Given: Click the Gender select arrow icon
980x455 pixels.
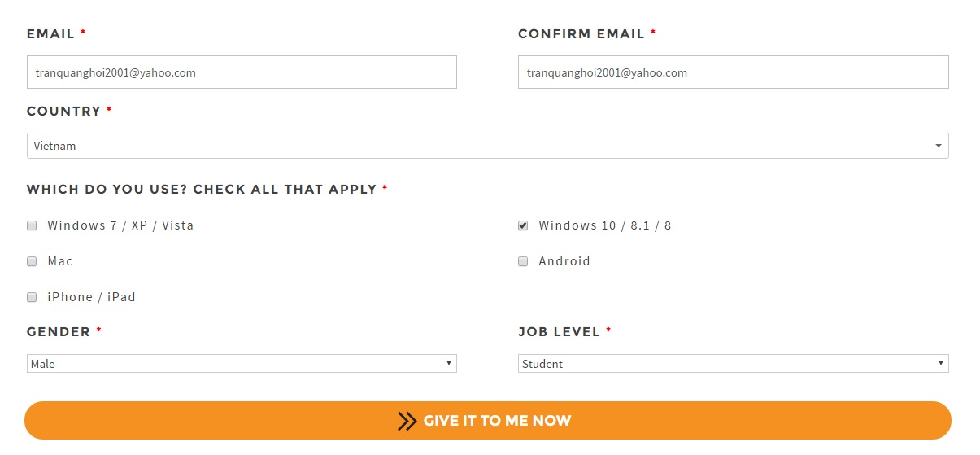Looking at the screenshot, I should (449, 363).
